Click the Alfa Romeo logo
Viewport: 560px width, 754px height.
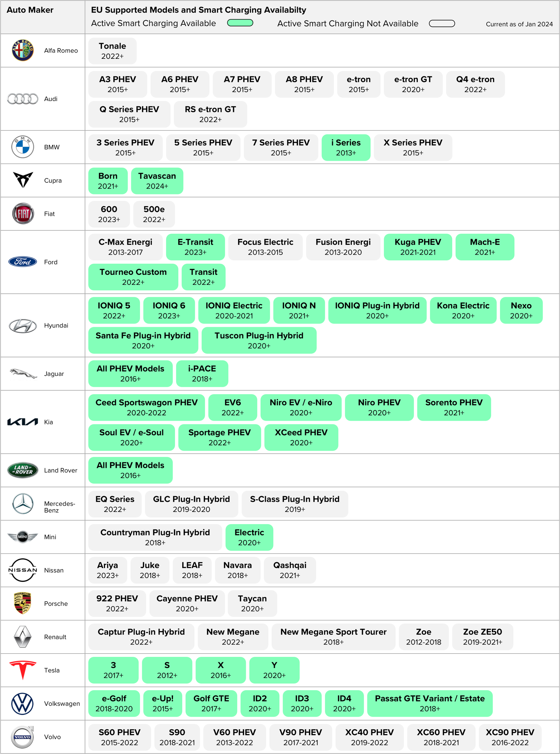[23, 50]
